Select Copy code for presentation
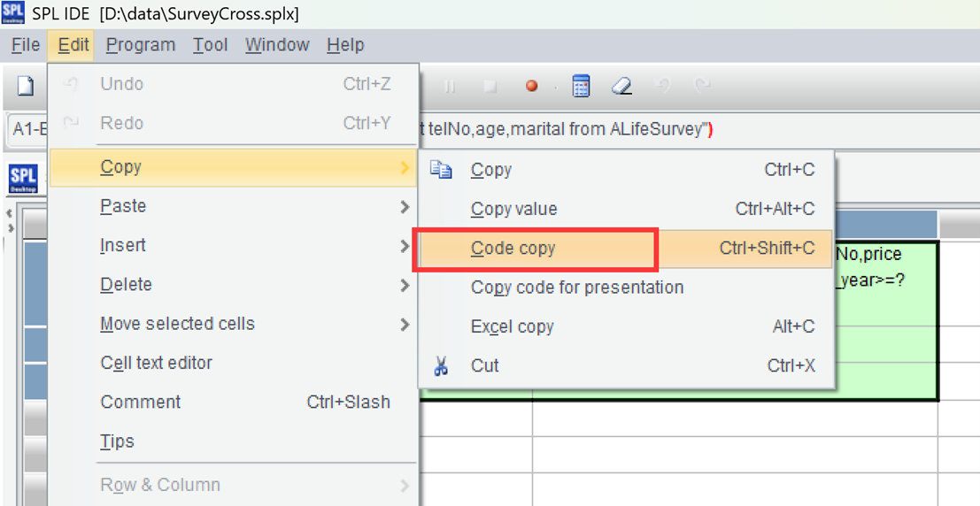Viewport: 980px width, 506px height. [577, 287]
